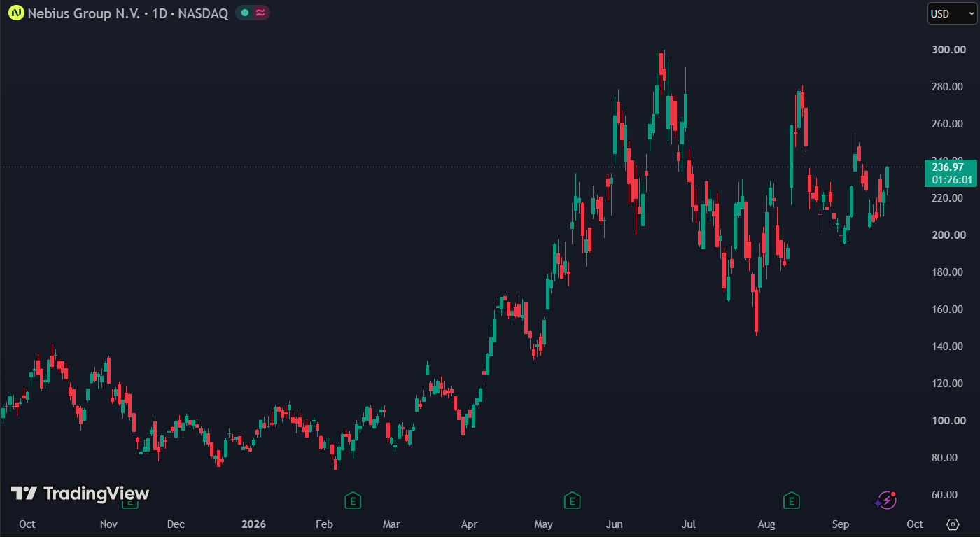Open the mid-February earnings E marker
Screen dimensions: 980x537
click(353, 501)
